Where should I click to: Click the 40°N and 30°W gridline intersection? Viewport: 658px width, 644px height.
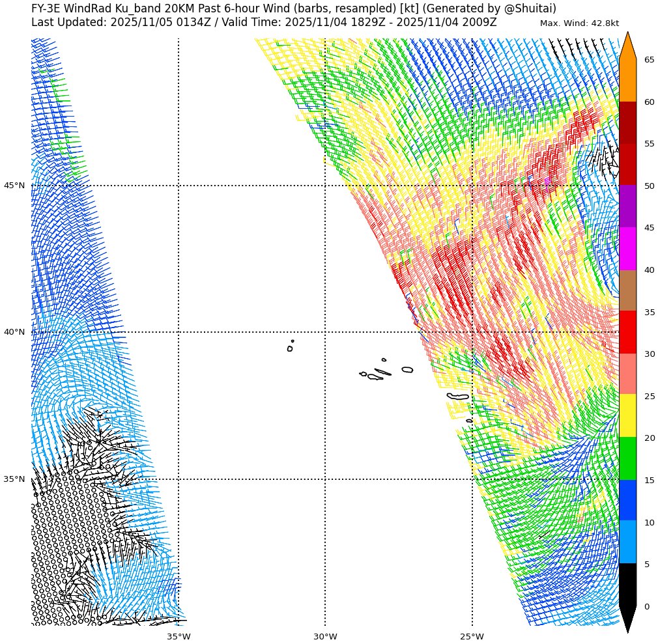tap(325, 332)
